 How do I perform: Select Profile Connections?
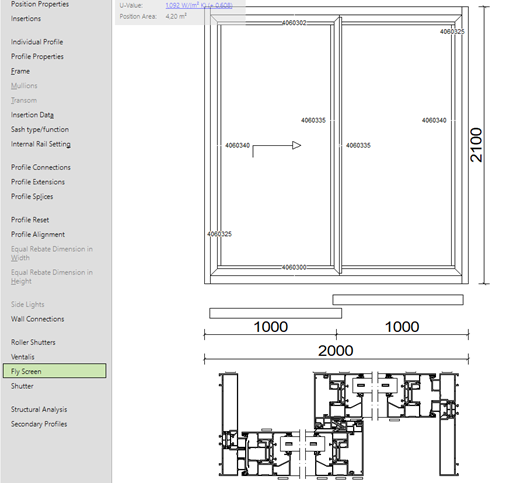[41, 167]
